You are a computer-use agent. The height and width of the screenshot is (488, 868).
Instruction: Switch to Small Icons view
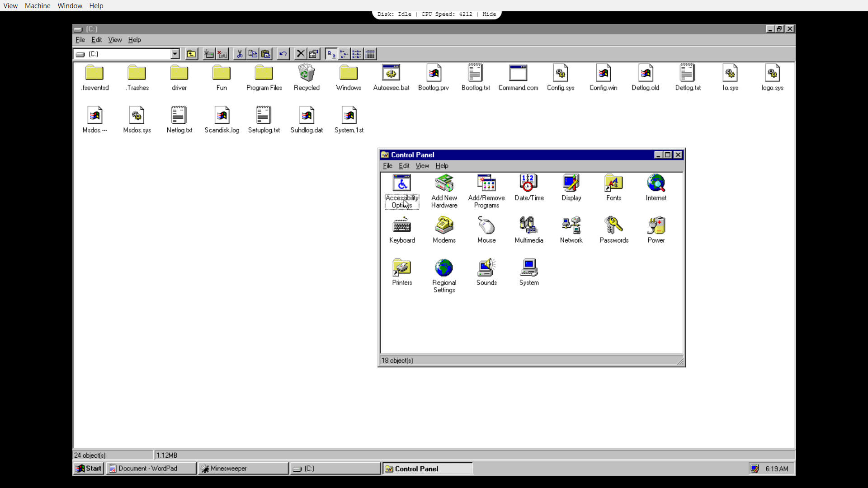[x=344, y=54]
